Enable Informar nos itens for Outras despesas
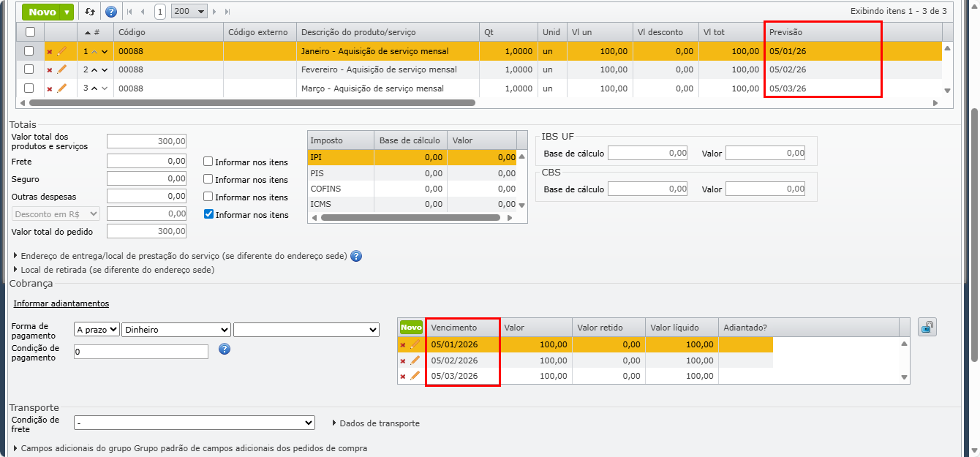 [x=208, y=197]
